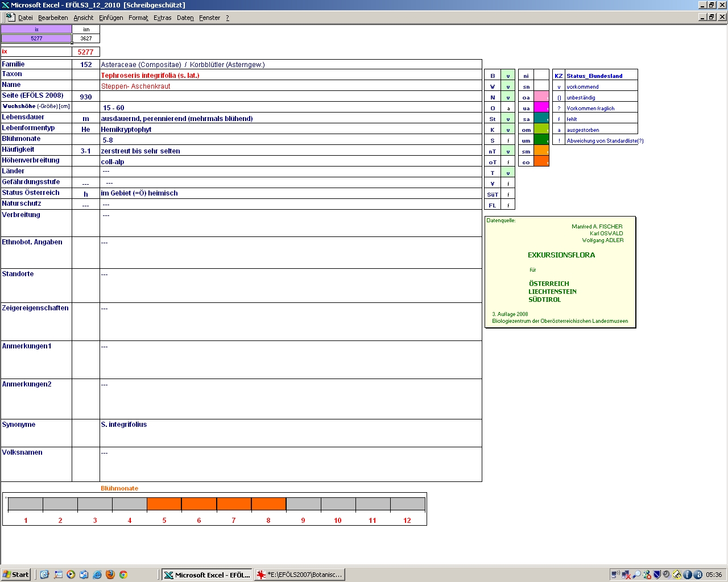Open the Fenster menu
Image resolution: width=728 pixels, height=582 pixels.
[x=209, y=18]
